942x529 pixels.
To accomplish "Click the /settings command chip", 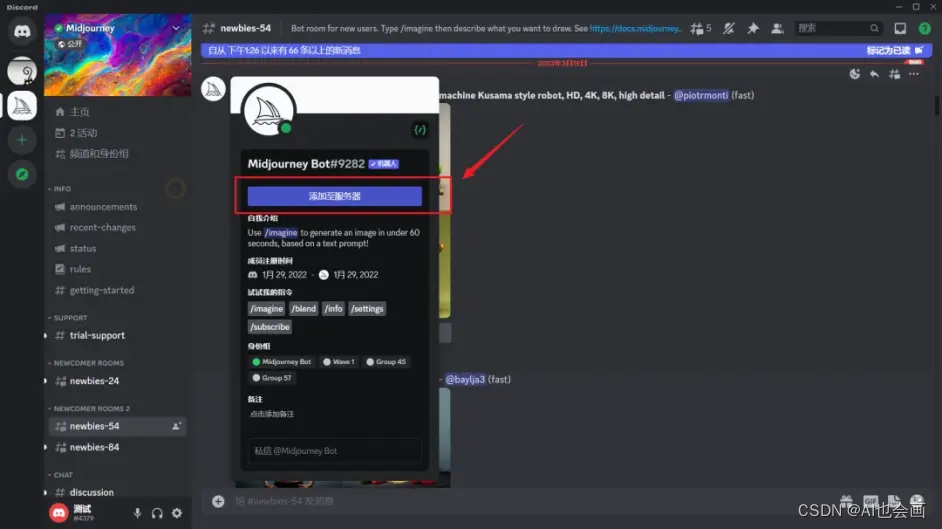I will (x=367, y=309).
